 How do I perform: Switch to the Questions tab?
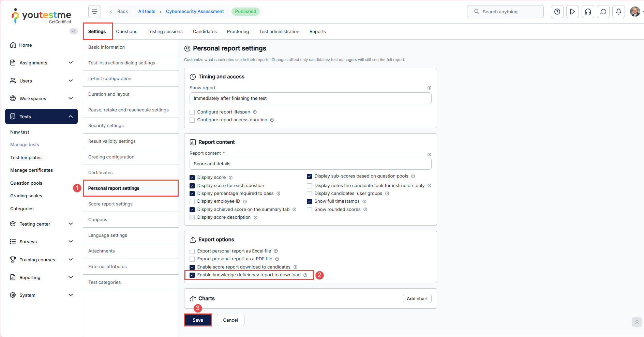click(x=126, y=31)
